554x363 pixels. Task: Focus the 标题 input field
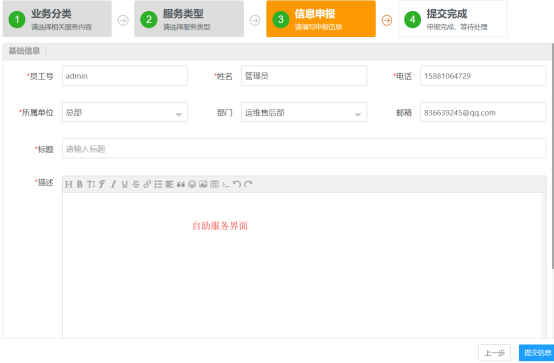pyautogui.click(x=304, y=148)
